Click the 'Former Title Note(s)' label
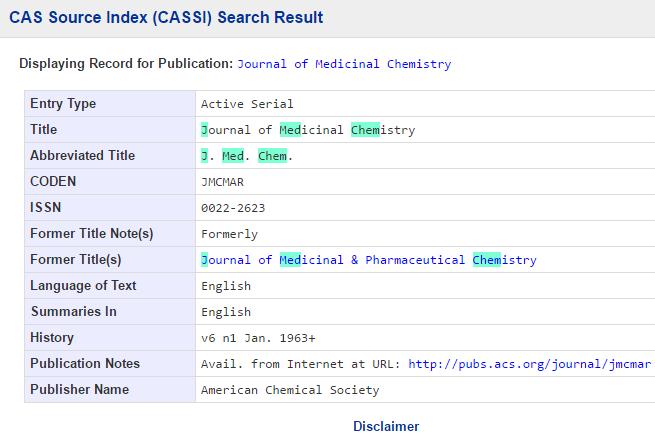655x439 pixels. pyautogui.click(x=91, y=233)
